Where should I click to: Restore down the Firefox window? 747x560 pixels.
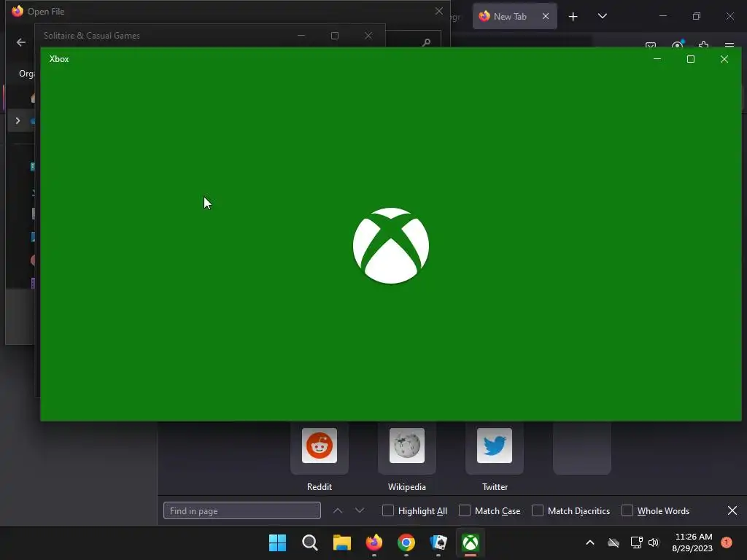tap(697, 16)
